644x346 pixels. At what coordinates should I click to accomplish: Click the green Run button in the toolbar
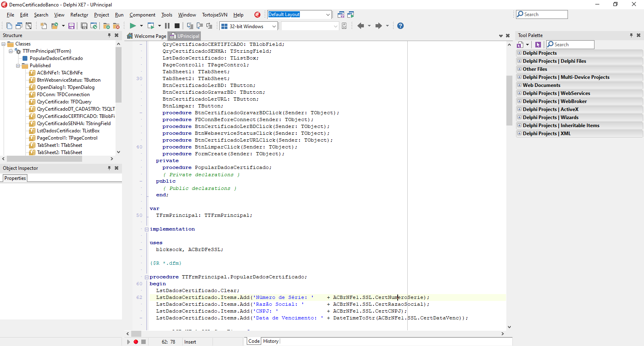point(132,26)
